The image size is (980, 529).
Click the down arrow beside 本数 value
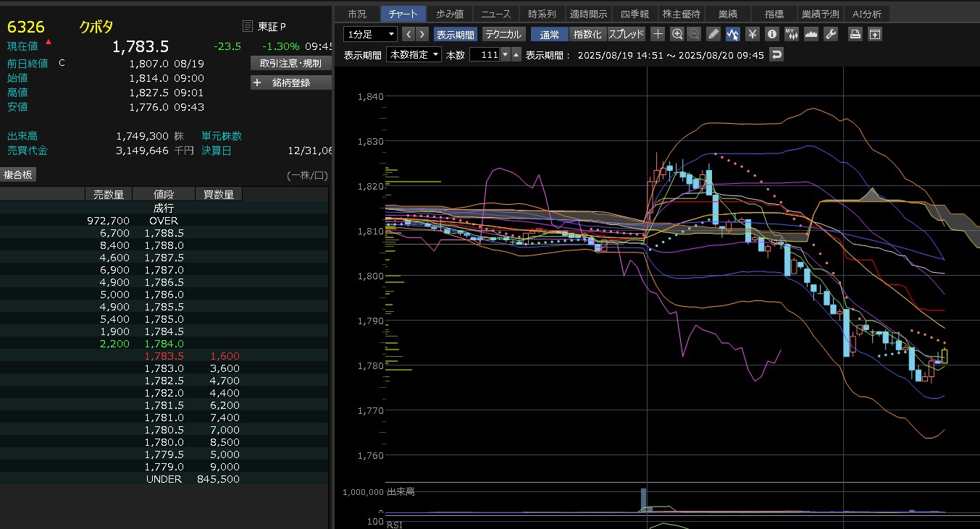516,55
